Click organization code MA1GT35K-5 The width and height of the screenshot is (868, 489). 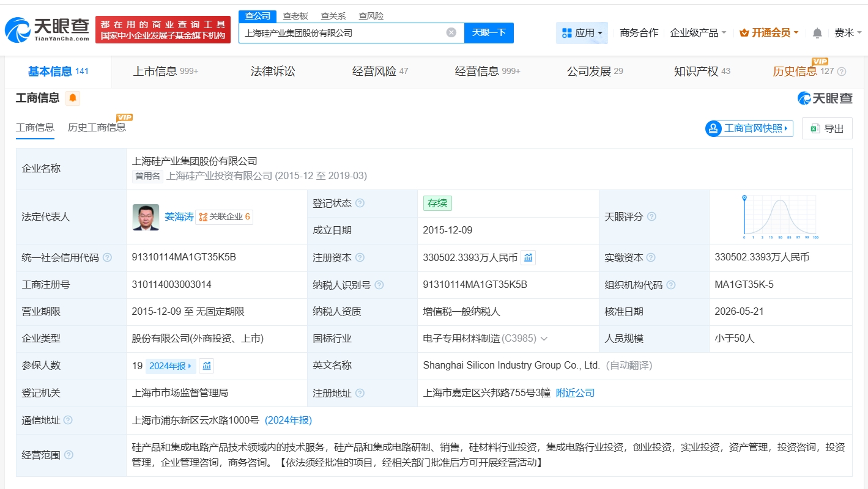pos(744,284)
